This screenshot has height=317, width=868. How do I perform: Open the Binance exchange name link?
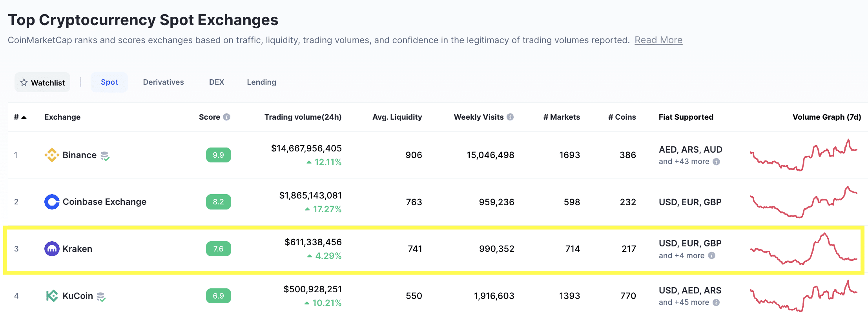[79, 155]
